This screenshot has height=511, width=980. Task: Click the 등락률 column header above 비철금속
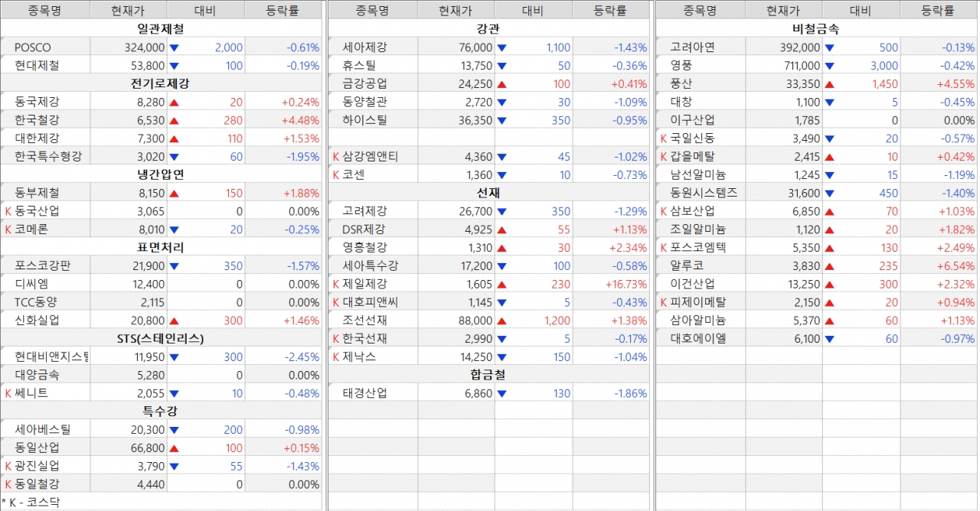[x=938, y=10]
